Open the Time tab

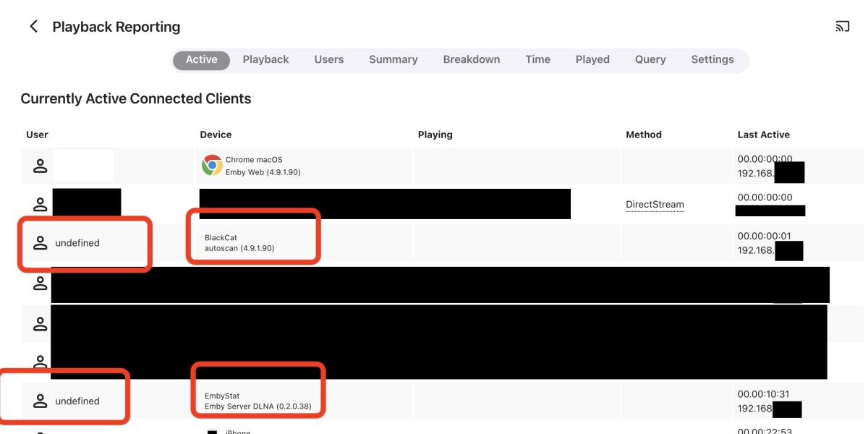click(537, 60)
